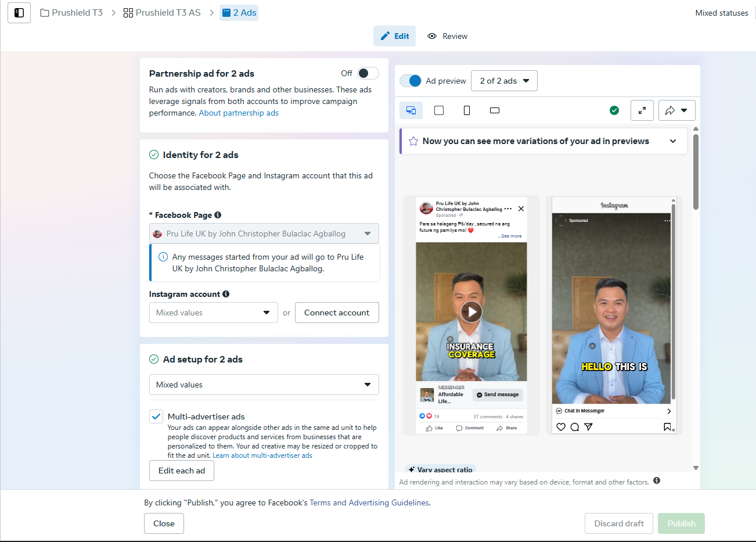Click the Instagram comment bubble icon
756x542 pixels.
click(x=575, y=427)
